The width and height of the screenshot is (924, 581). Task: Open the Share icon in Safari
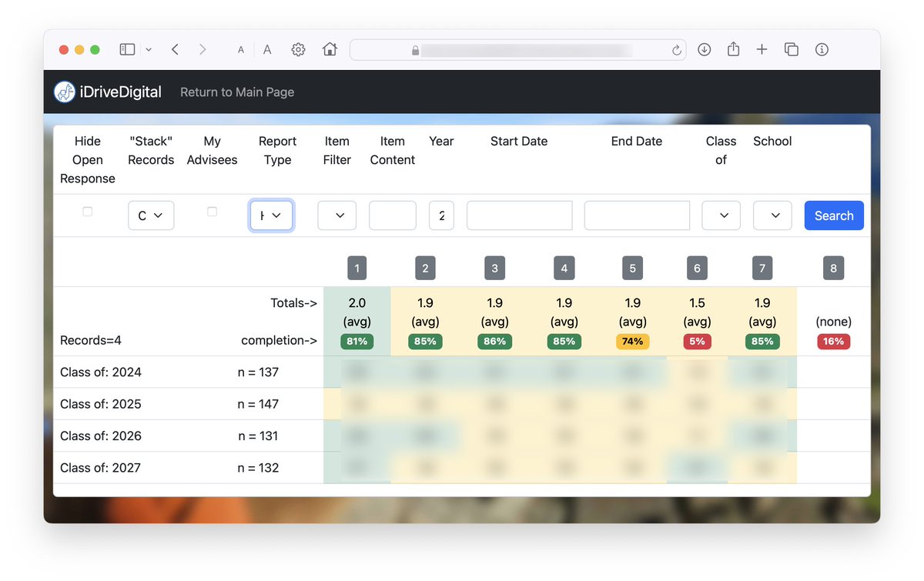(733, 48)
